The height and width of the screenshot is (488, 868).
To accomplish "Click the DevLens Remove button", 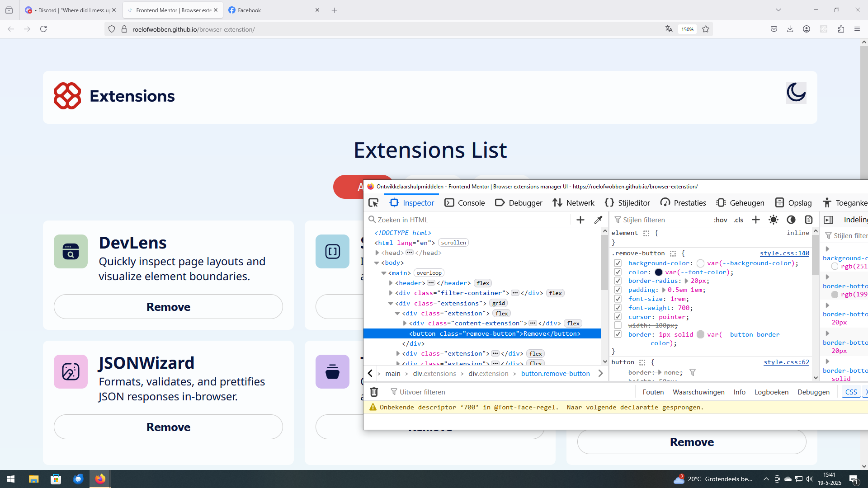I will (x=168, y=307).
